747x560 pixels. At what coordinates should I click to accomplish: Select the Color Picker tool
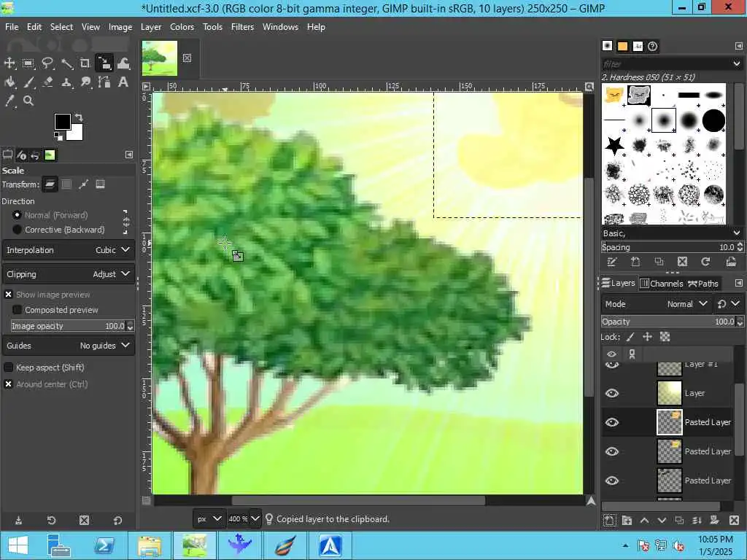[9, 101]
